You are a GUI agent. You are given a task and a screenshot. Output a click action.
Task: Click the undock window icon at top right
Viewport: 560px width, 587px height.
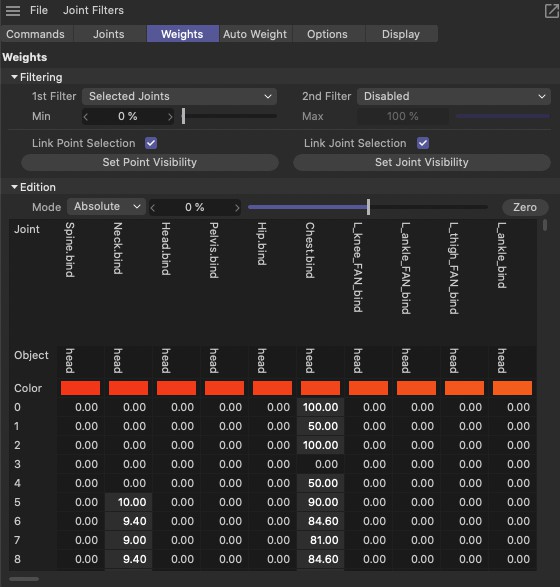tap(551, 10)
